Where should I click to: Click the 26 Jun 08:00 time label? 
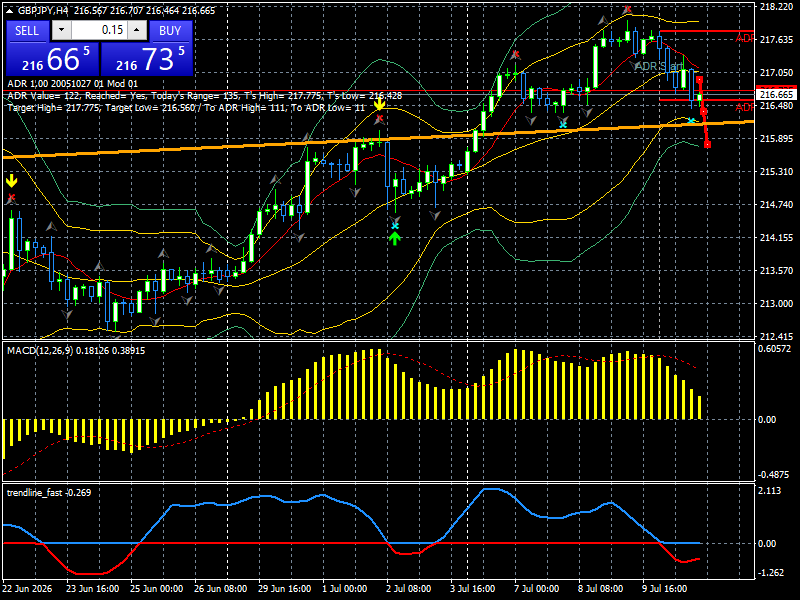coord(220,589)
